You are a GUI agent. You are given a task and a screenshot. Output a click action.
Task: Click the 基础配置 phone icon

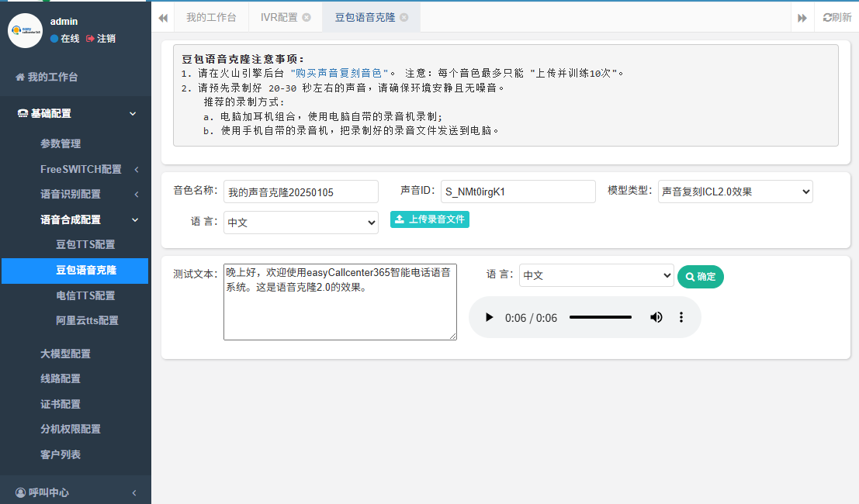tap(23, 114)
